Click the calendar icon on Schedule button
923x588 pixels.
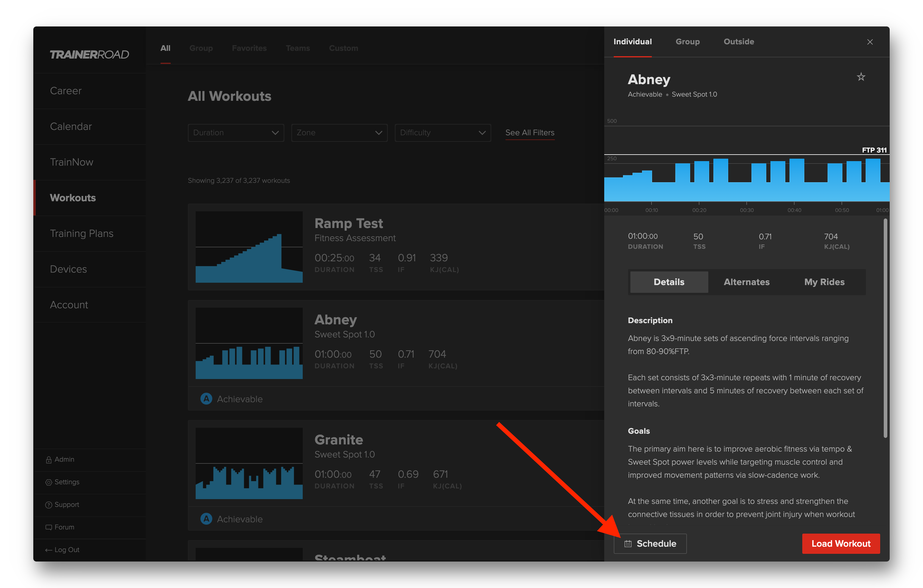pos(627,543)
